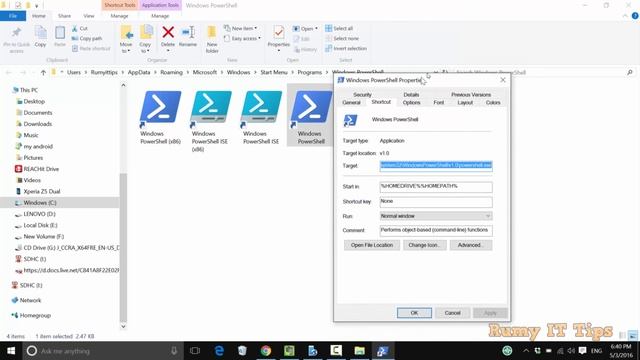The height and width of the screenshot is (360, 640).
Task: Switch to Previous Versions tab
Action: (471, 94)
